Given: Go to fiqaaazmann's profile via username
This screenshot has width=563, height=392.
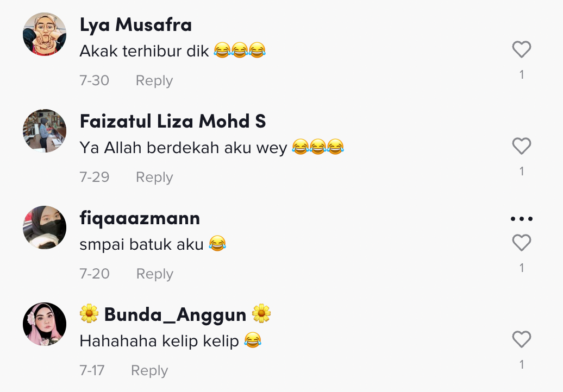Looking at the screenshot, I should pos(140,218).
